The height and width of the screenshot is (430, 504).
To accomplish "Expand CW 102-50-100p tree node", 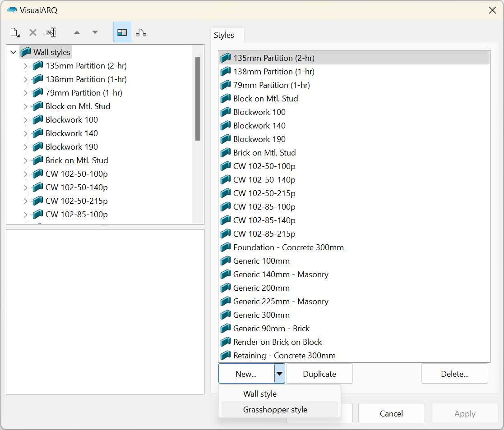I will coord(25,174).
